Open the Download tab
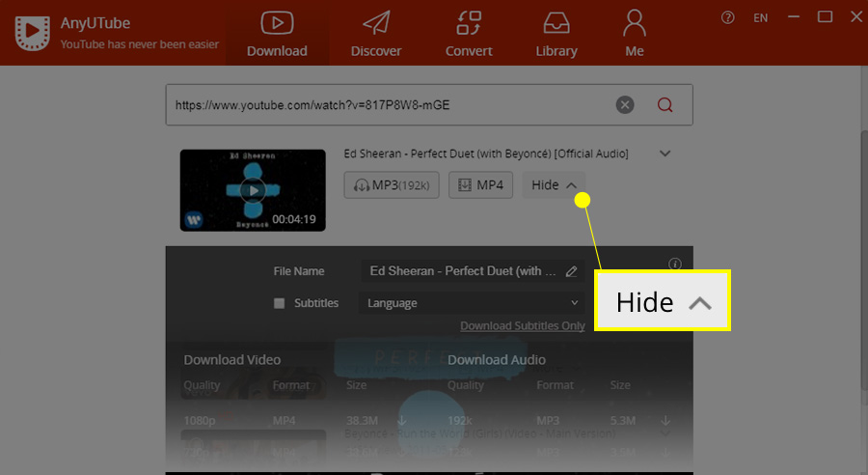 click(x=277, y=35)
